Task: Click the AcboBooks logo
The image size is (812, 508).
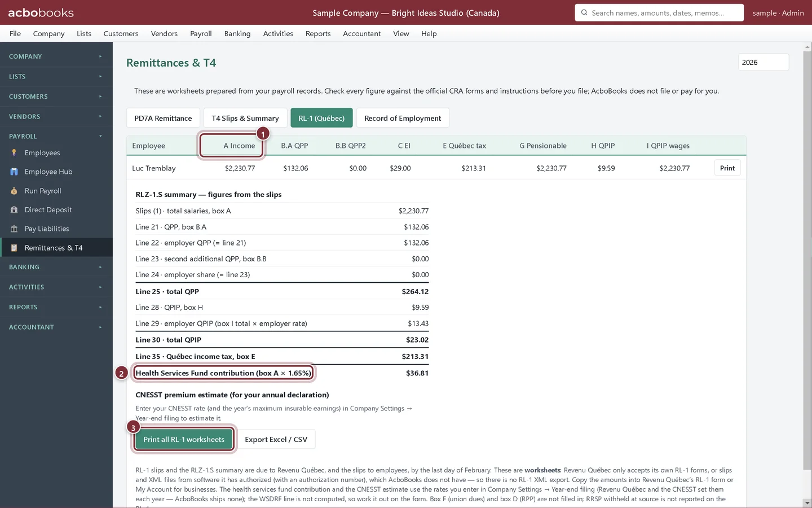Action: tap(41, 12)
